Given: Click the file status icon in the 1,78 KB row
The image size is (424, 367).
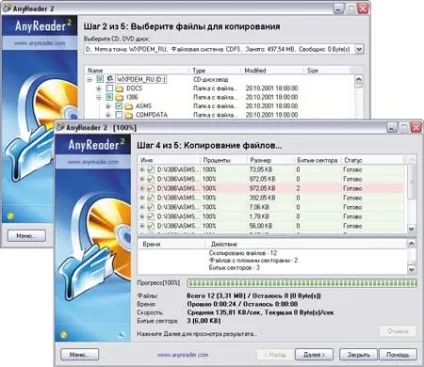Looking at the screenshot, I should tap(150, 216).
